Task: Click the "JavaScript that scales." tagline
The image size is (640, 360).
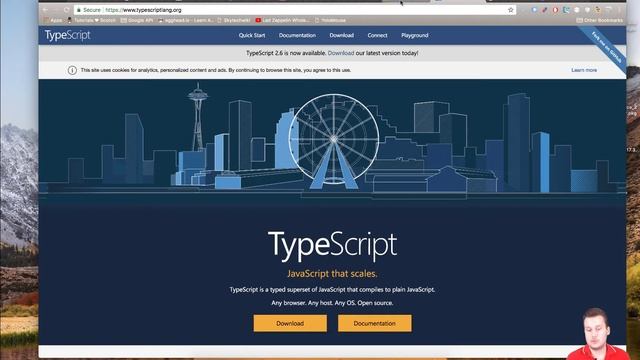Action: pyautogui.click(x=332, y=274)
